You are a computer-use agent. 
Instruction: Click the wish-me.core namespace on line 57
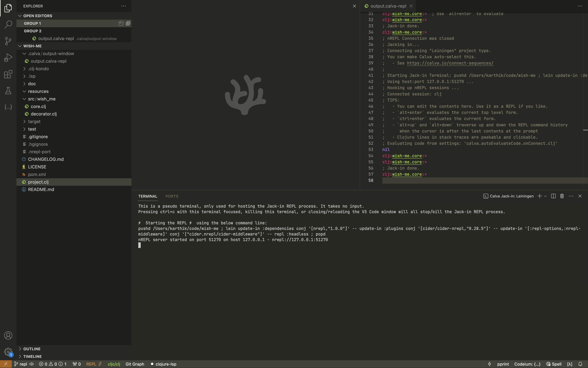tap(407, 174)
